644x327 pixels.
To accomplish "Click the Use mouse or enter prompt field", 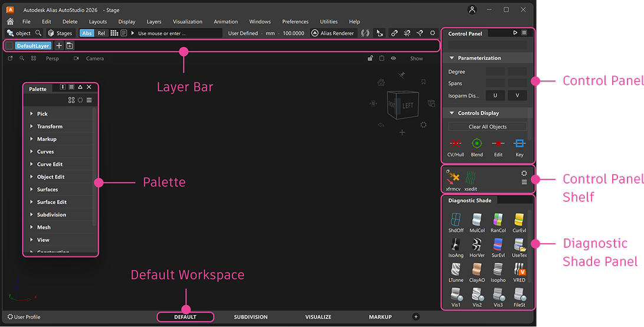I will click(x=179, y=33).
